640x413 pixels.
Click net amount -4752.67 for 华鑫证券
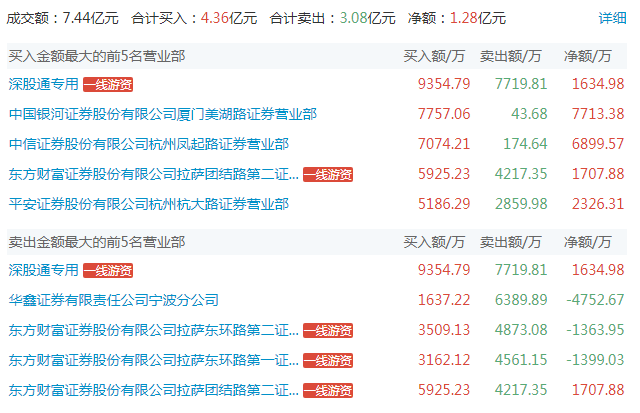pyautogui.click(x=596, y=300)
